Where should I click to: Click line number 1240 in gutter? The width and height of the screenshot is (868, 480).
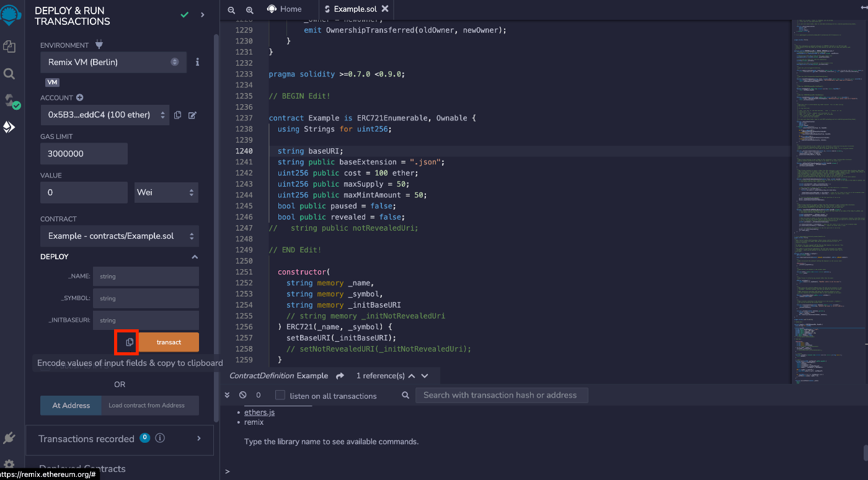(x=243, y=151)
